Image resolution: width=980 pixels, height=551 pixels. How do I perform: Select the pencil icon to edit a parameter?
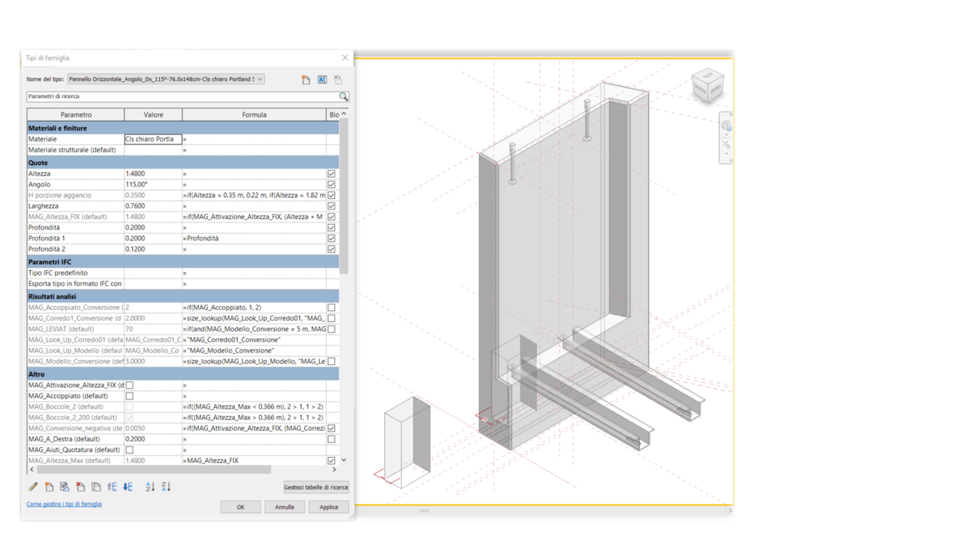(33, 487)
